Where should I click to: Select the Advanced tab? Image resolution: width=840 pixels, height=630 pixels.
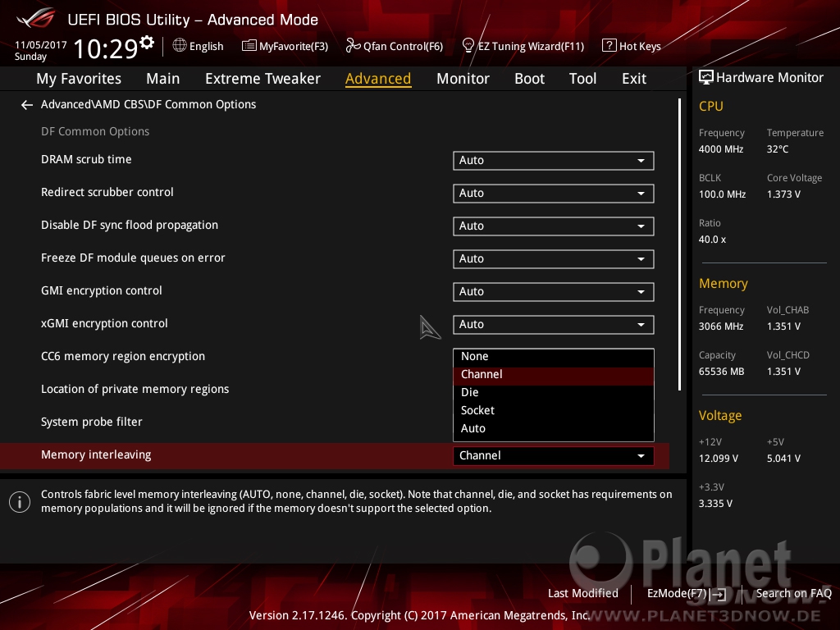point(378,79)
